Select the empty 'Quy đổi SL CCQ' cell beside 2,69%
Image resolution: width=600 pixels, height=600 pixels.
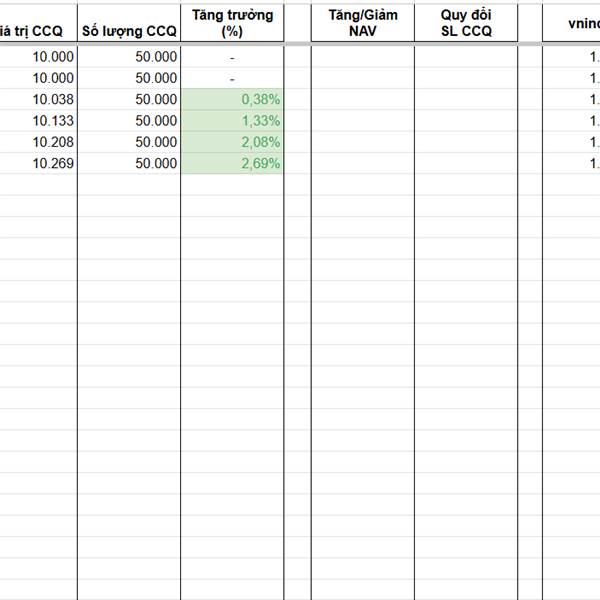pyautogui.click(x=466, y=163)
